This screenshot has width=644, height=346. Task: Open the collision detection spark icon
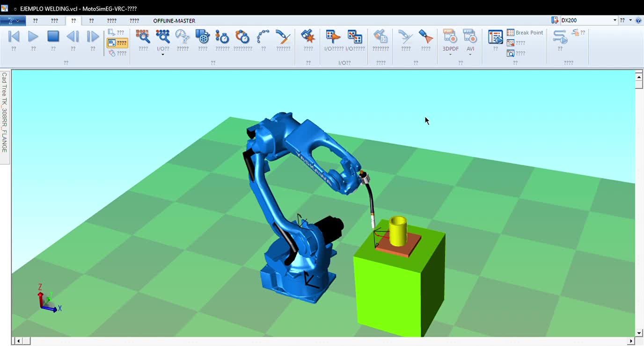(x=308, y=36)
